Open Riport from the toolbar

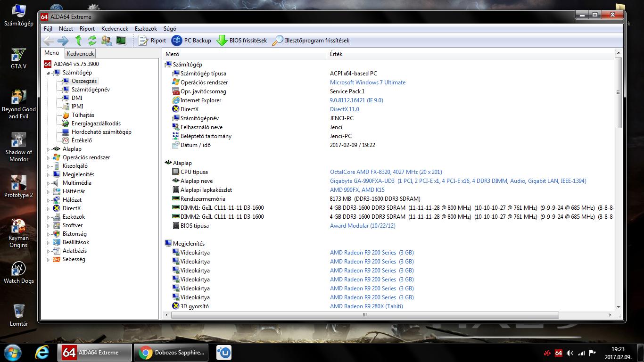(x=152, y=41)
